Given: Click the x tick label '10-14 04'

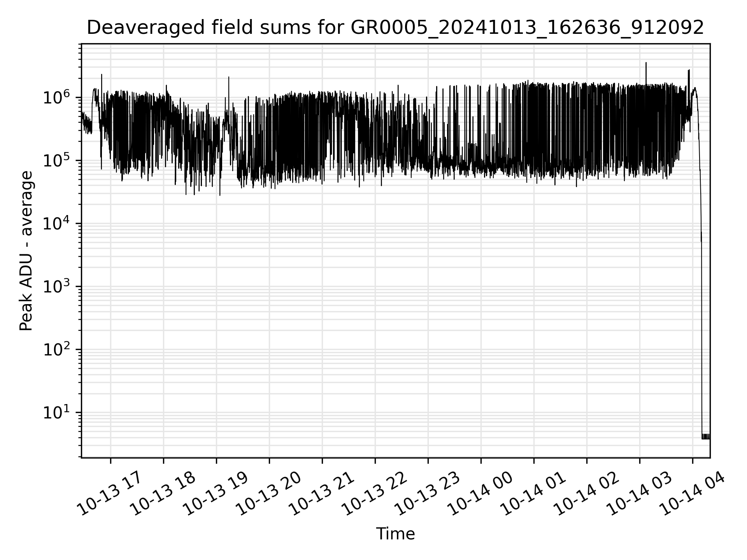Looking at the screenshot, I should tap(692, 493).
